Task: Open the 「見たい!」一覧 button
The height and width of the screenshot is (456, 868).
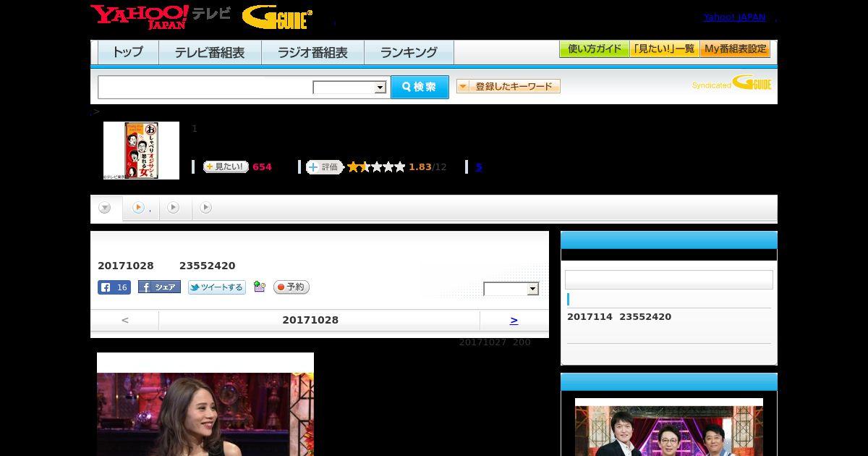Action: click(x=664, y=49)
